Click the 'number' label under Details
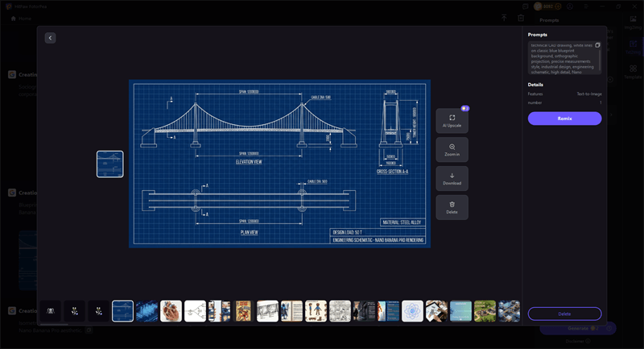 [x=535, y=103]
